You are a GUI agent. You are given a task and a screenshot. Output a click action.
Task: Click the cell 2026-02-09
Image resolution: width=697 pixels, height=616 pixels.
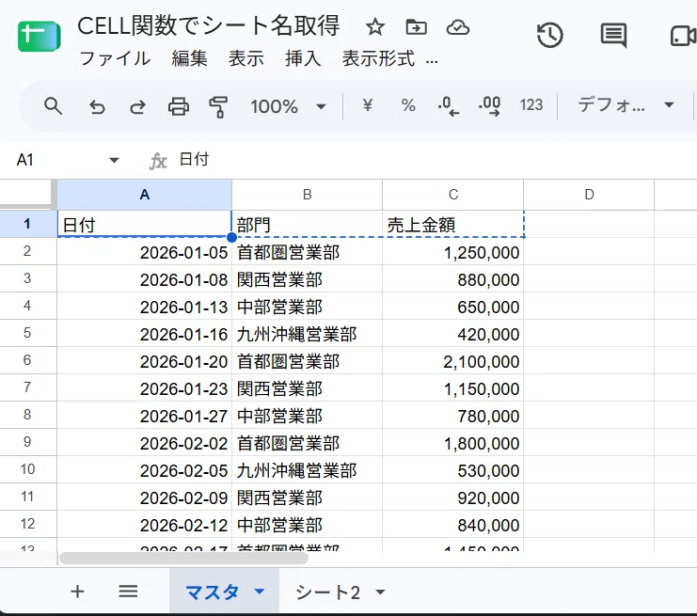tap(145, 498)
